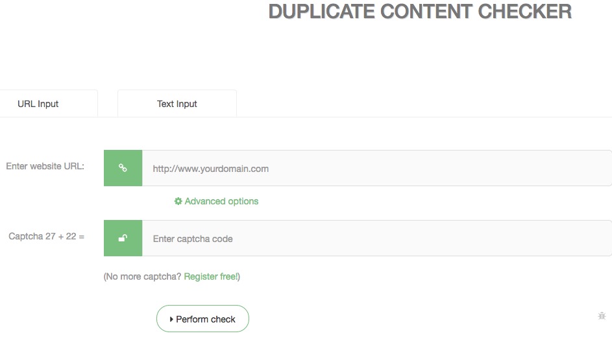Click the '27 + 22 =' math expression
Viewport: 612px width, 364px height.
tap(66, 236)
